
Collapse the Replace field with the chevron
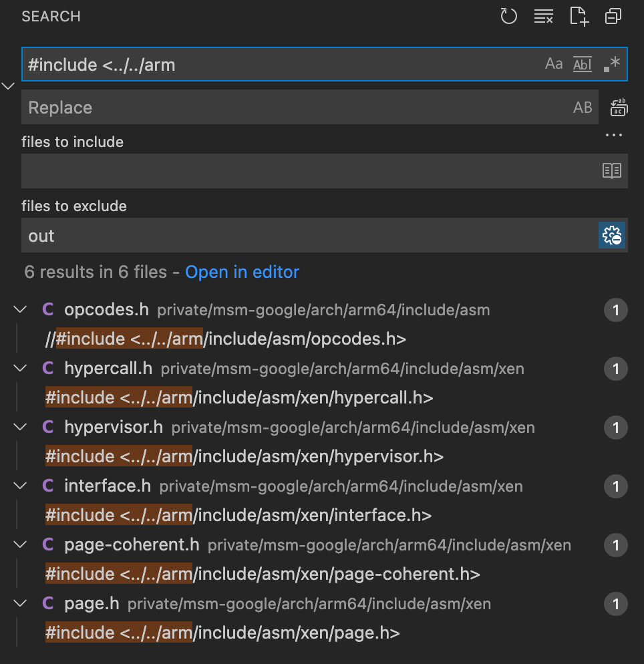point(9,86)
